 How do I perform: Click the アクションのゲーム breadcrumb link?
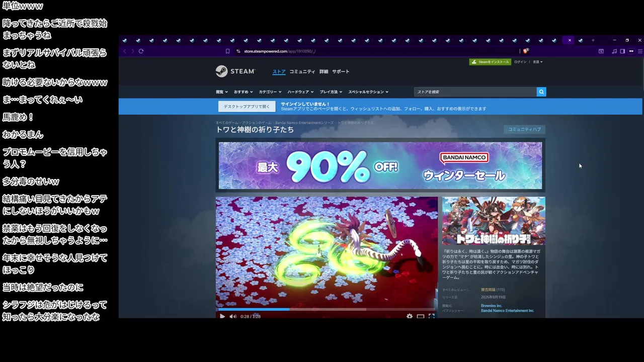[257, 123]
